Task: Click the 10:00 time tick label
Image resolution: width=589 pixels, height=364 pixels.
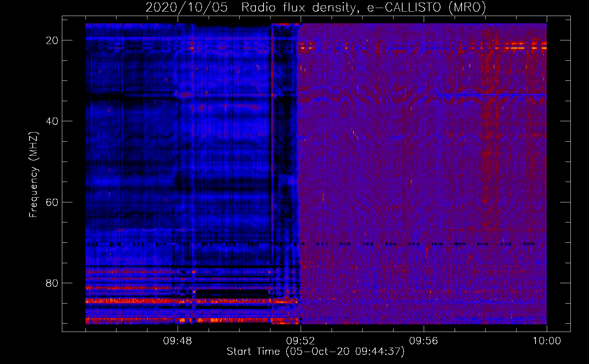Action: pos(547,341)
